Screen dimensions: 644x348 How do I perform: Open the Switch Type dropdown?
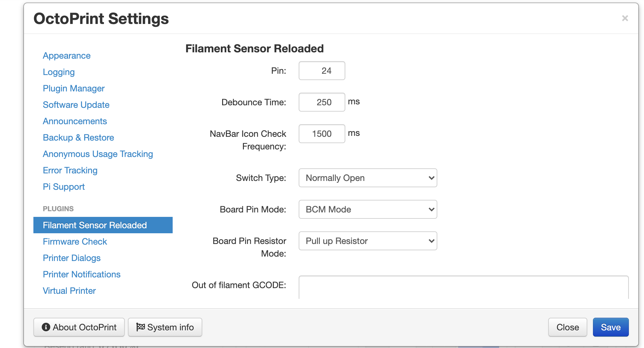tap(368, 178)
